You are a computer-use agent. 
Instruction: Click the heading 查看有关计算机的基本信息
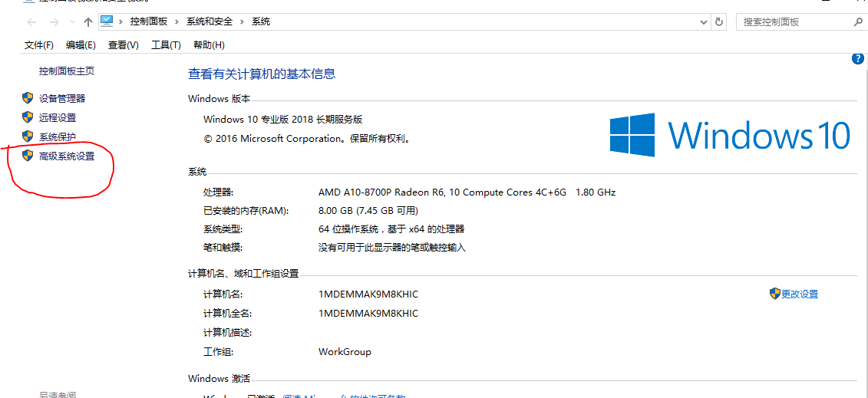click(262, 74)
